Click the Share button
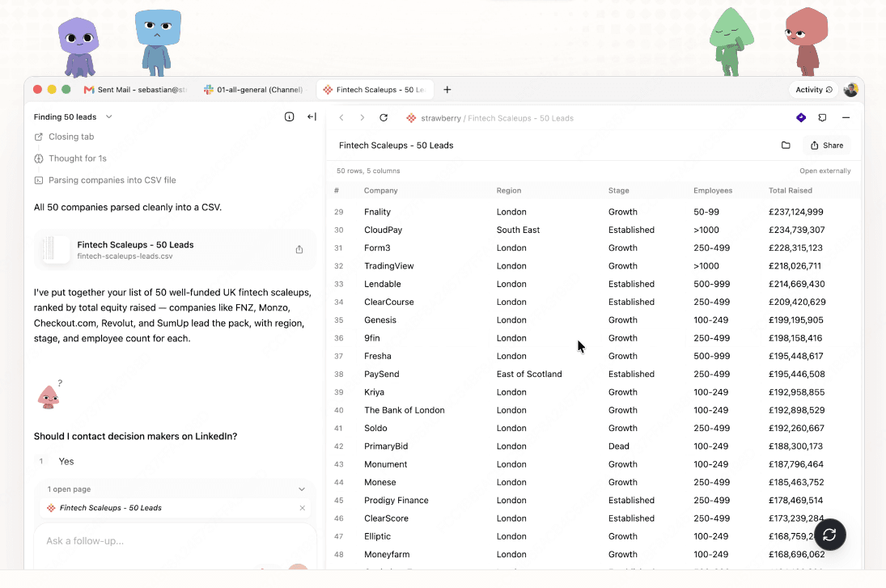 click(x=827, y=145)
